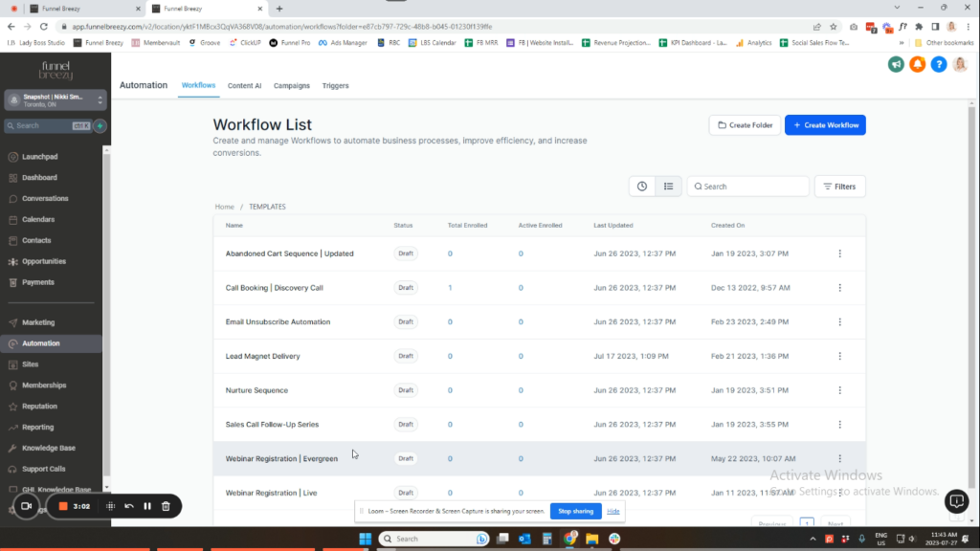The height and width of the screenshot is (551, 980).
Task: Expand the Snapshot location switcher
Action: pos(56,101)
